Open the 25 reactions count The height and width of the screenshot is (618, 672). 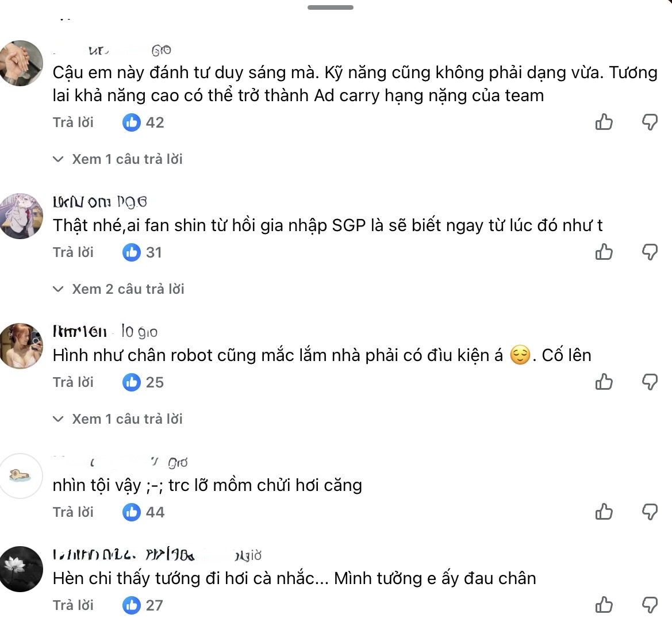point(143,382)
